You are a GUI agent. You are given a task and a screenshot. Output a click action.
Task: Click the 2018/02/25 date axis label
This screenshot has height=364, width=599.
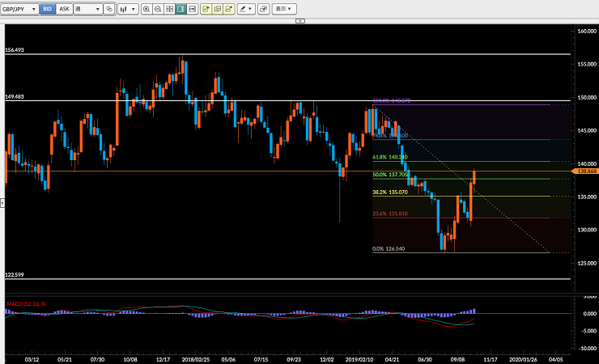pyautogui.click(x=196, y=359)
